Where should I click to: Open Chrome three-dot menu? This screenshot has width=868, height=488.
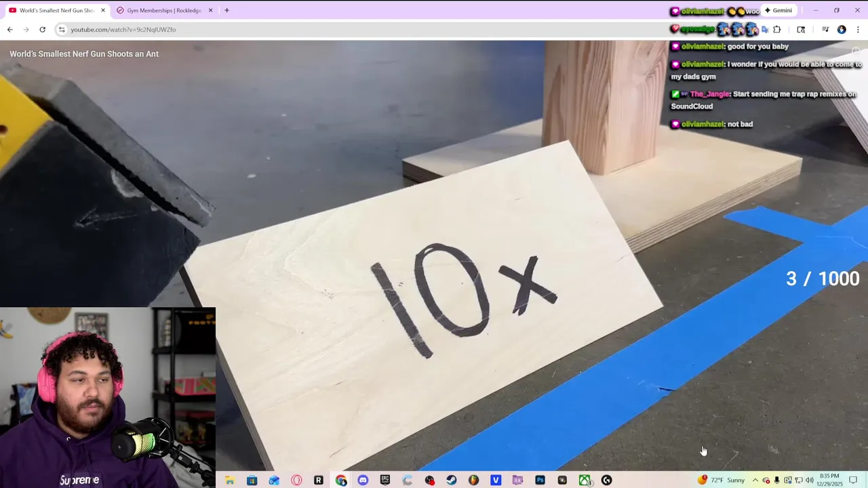858,30
